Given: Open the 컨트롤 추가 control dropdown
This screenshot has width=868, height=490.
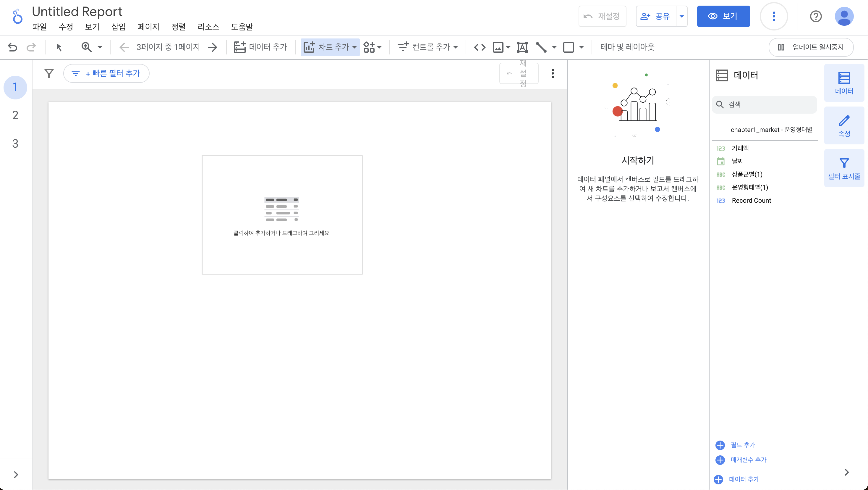Looking at the screenshot, I should [x=427, y=47].
